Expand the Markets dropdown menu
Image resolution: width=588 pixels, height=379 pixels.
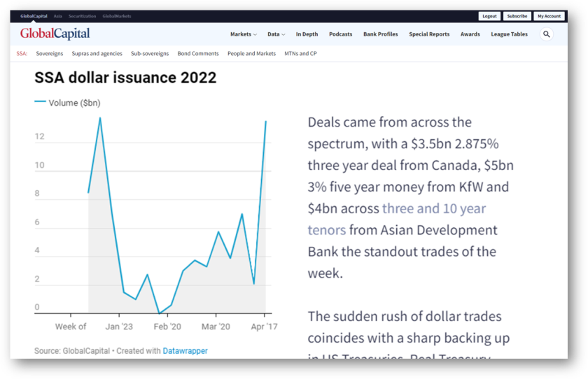244,34
